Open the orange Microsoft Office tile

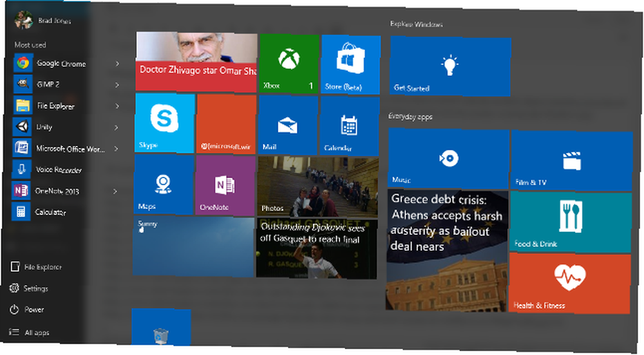[x=226, y=124]
